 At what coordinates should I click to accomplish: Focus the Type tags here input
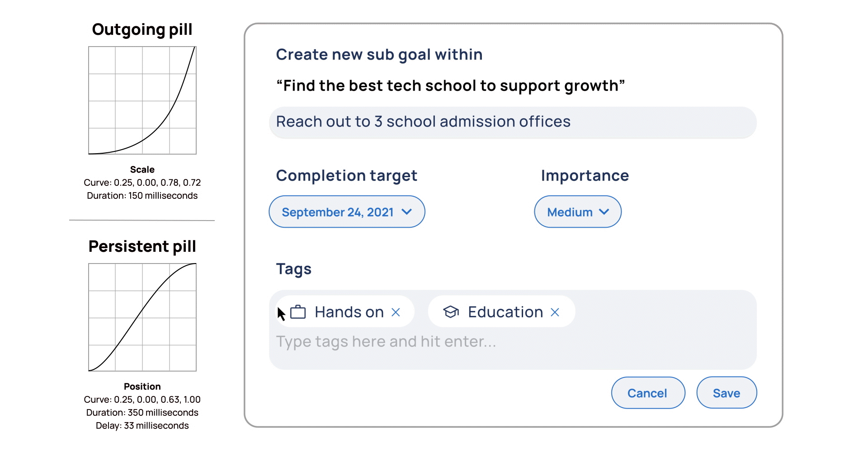pyautogui.click(x=386, y=342)
